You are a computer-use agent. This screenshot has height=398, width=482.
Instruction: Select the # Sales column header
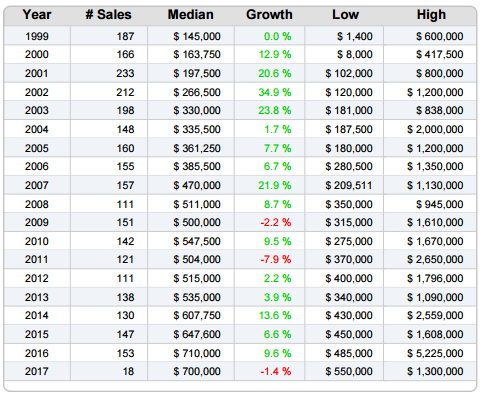point(109,15)
